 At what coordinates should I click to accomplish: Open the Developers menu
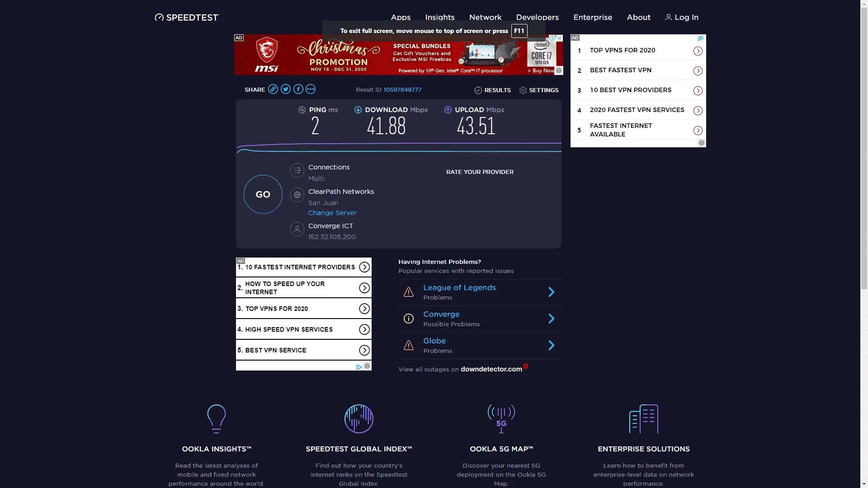coord(538,17)
